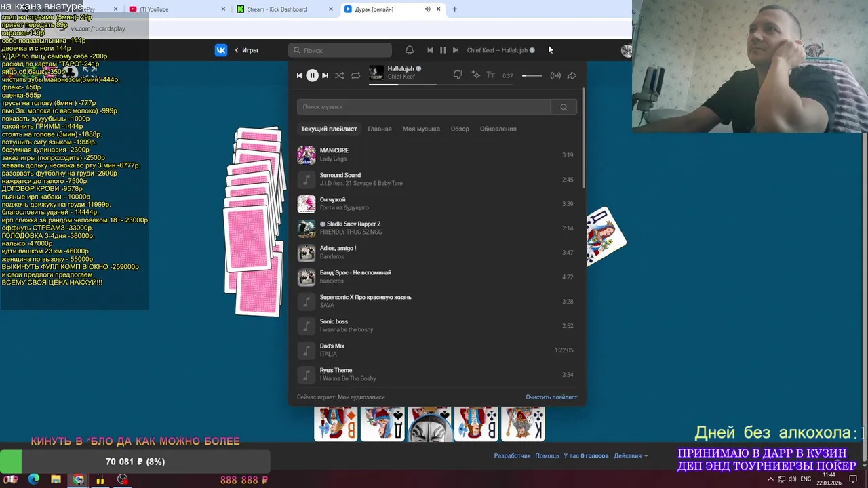
Task: Open Microsoft Edge from taskbar
Action: click(x=34, y=479)
